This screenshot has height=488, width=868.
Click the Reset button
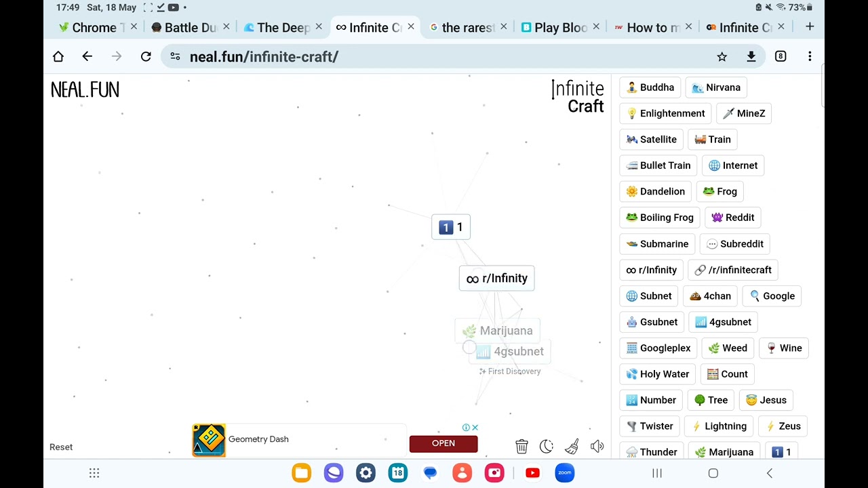61,447
